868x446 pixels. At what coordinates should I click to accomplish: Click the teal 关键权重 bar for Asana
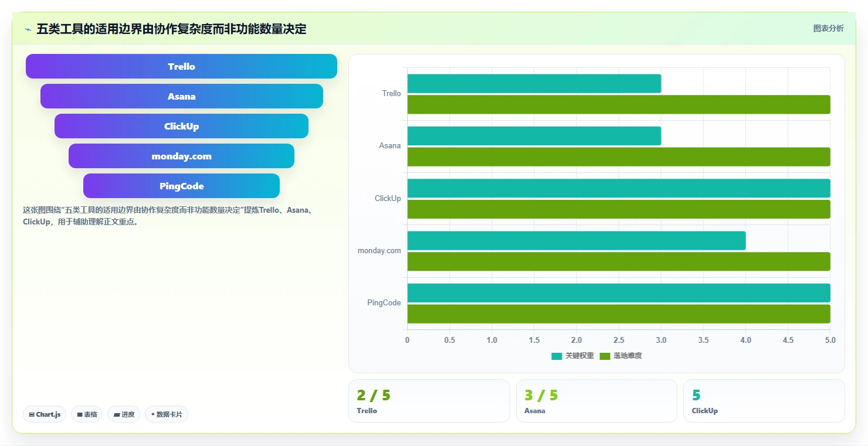(534, 136)
